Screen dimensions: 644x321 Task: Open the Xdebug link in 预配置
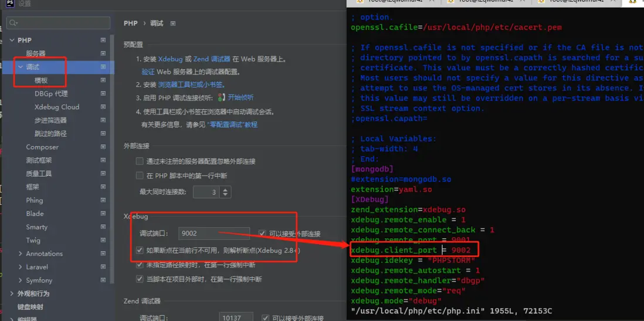(171, 59)
